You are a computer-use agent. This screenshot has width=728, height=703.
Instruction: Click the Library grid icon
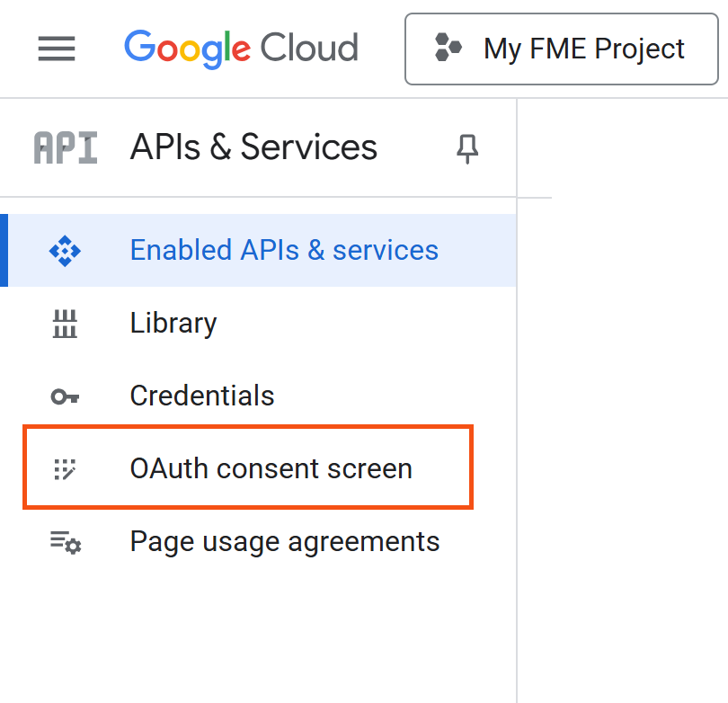(65, 324)
